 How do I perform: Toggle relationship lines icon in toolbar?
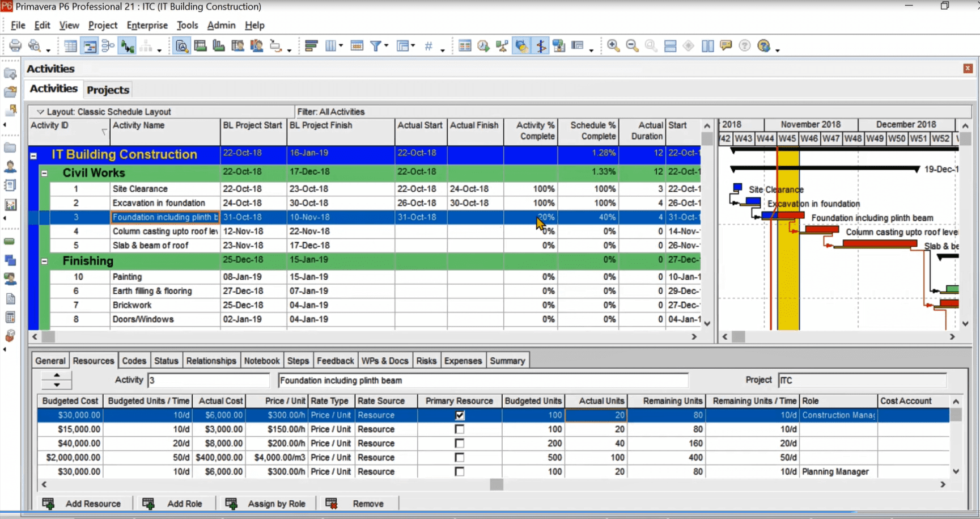128,46
